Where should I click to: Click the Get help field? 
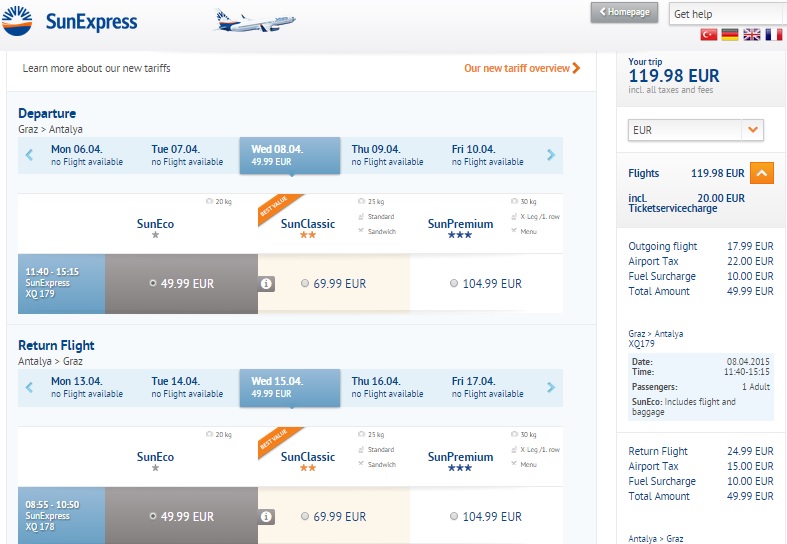tap(724, 14)
